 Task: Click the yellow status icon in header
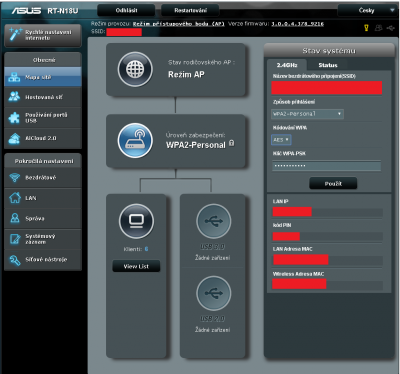[366, 28]
